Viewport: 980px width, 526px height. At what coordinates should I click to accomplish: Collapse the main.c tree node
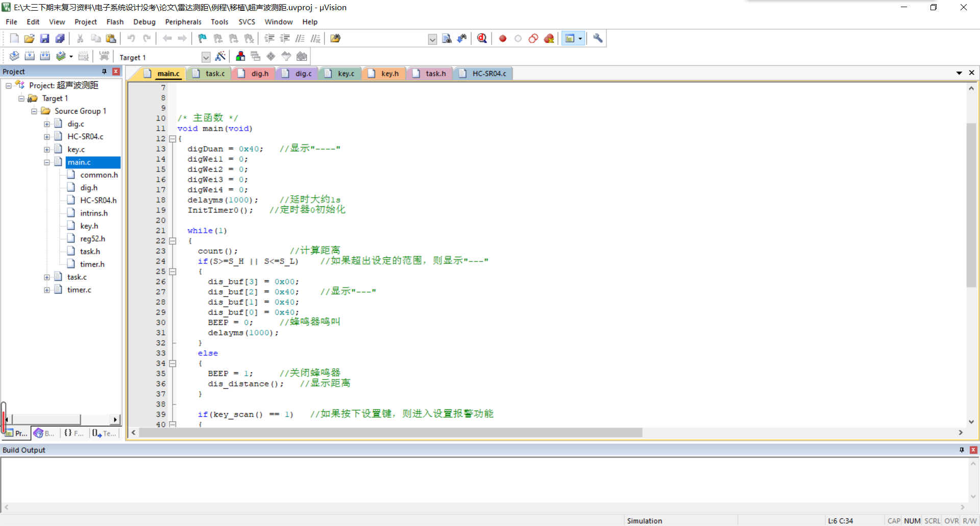(x=47, y=162)
